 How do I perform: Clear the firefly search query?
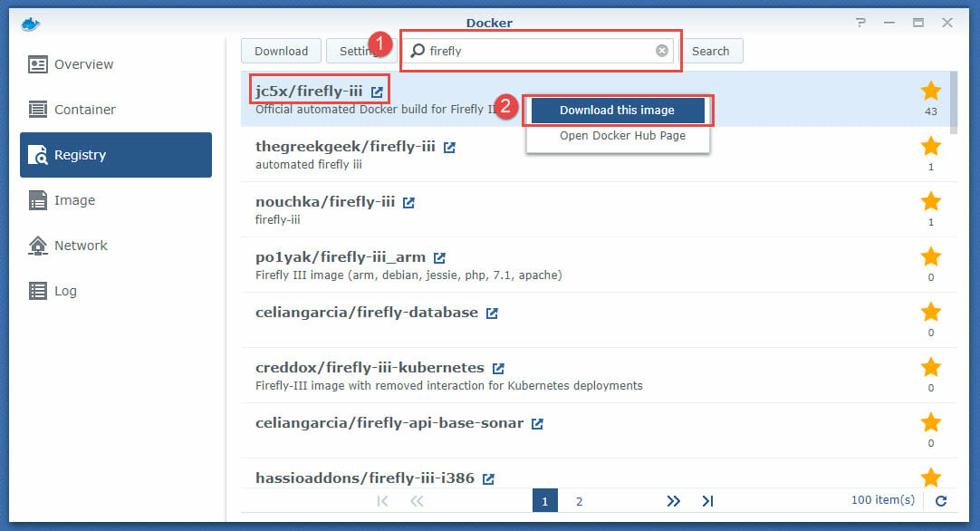pyautogui.click(x=661, y=51)
